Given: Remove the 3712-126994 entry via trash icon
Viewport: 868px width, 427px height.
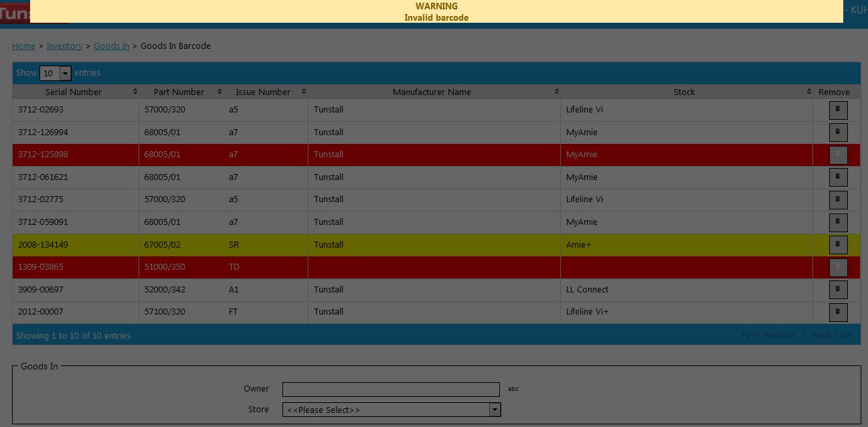Looking at the screenshot, I should coord(838,133).
